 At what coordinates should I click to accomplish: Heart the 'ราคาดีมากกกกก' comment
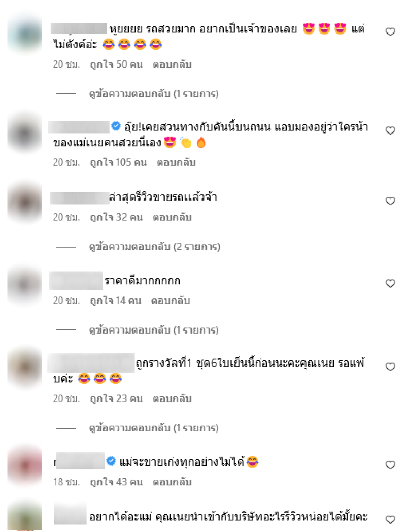(390, 283)
